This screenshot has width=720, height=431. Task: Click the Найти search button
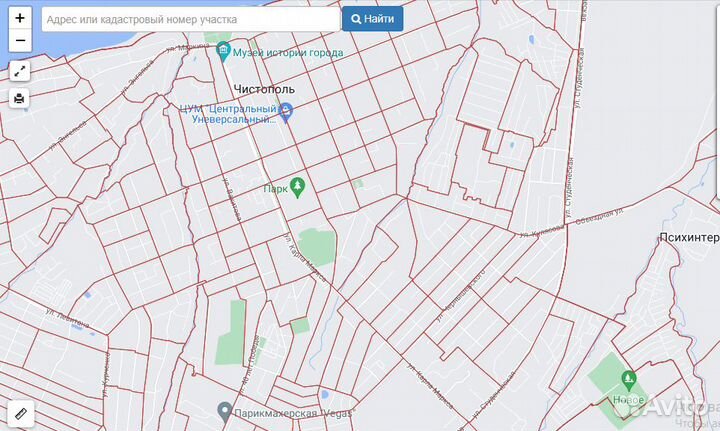372,19
